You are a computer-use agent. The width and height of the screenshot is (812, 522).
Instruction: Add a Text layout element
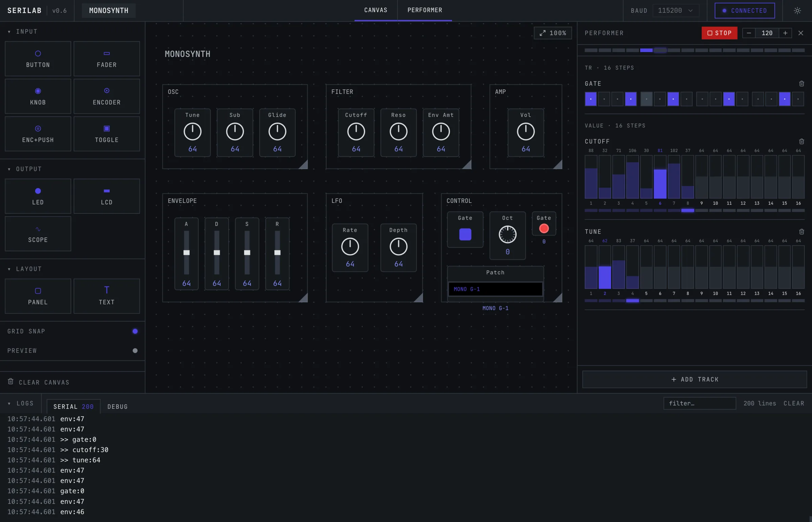107,296
